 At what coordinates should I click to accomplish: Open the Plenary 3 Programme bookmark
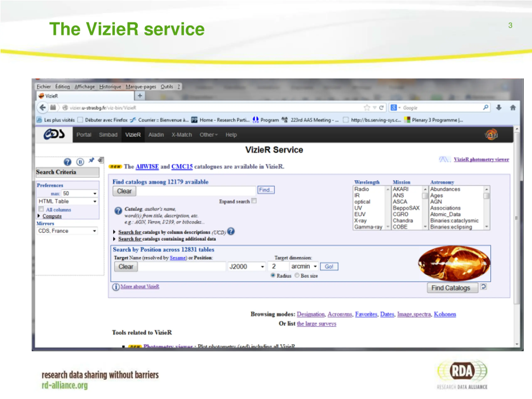point(433,120)
